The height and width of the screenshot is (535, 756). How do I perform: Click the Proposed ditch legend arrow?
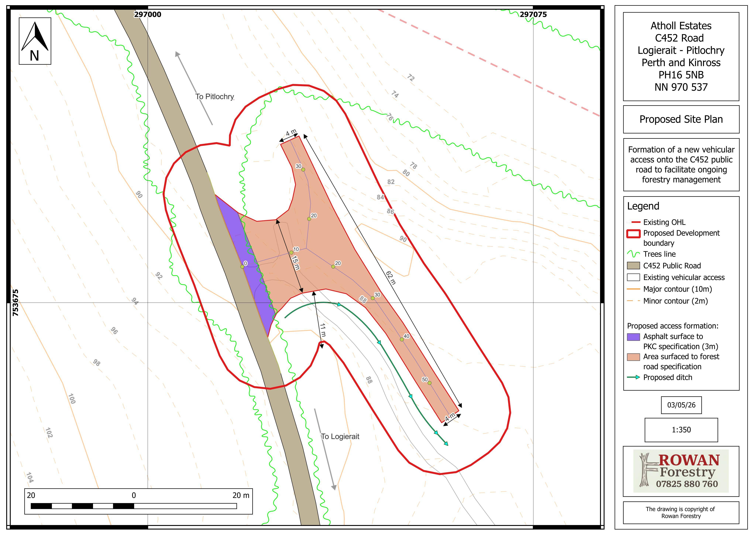tap(633, 377)
